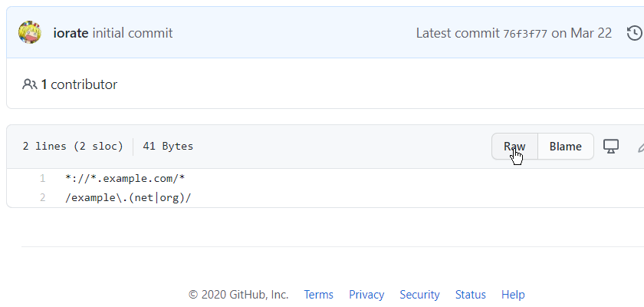Open the Blame view
The width and height of the screenshot is (644, 307).
(x=566, y=147)
